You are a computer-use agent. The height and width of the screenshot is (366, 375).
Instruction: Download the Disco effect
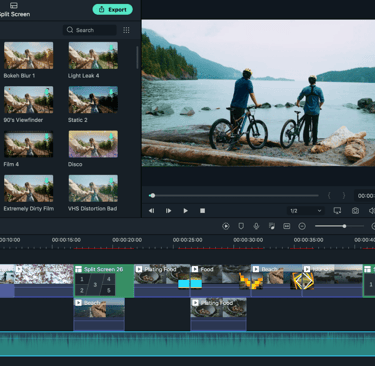click(x=111, y=136)
